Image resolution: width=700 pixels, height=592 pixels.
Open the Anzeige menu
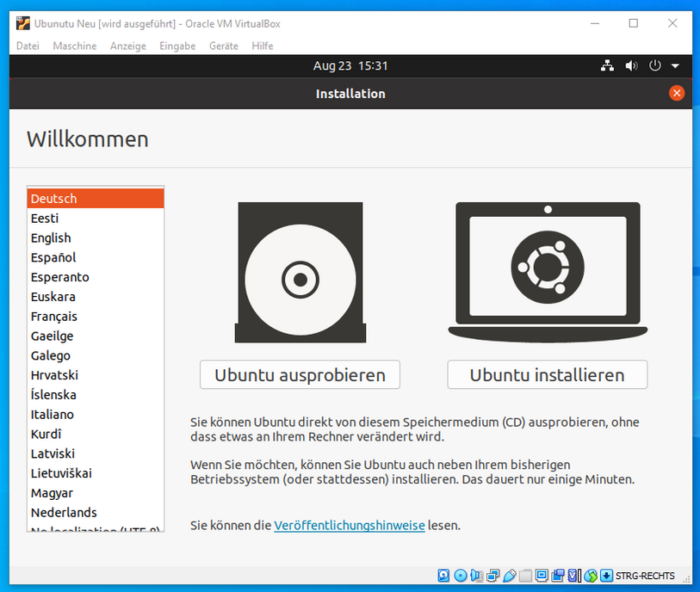128,46
